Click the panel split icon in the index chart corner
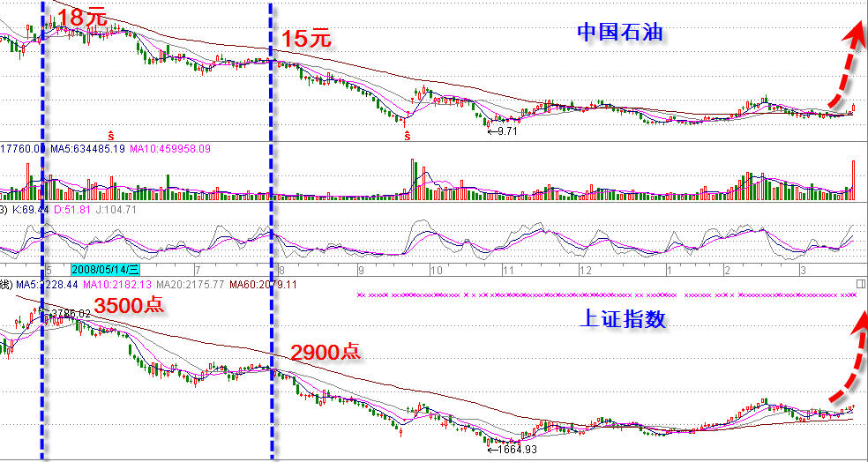Screen dimensions: 868x462 click(x=860, y=284)
